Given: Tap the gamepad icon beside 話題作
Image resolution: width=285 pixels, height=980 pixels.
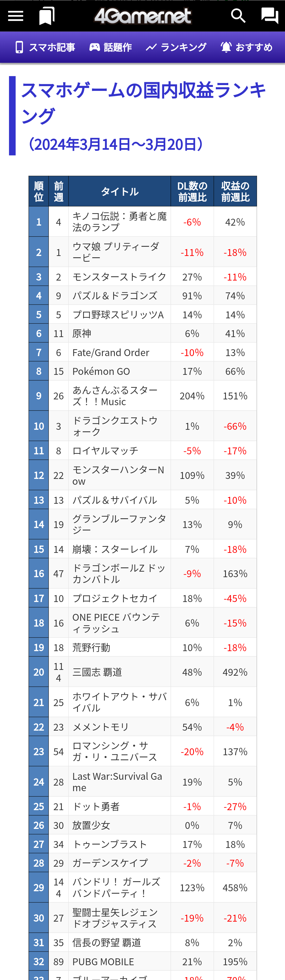Looking at the screenshot, I should pyautogui.click(x=95, y=47).
